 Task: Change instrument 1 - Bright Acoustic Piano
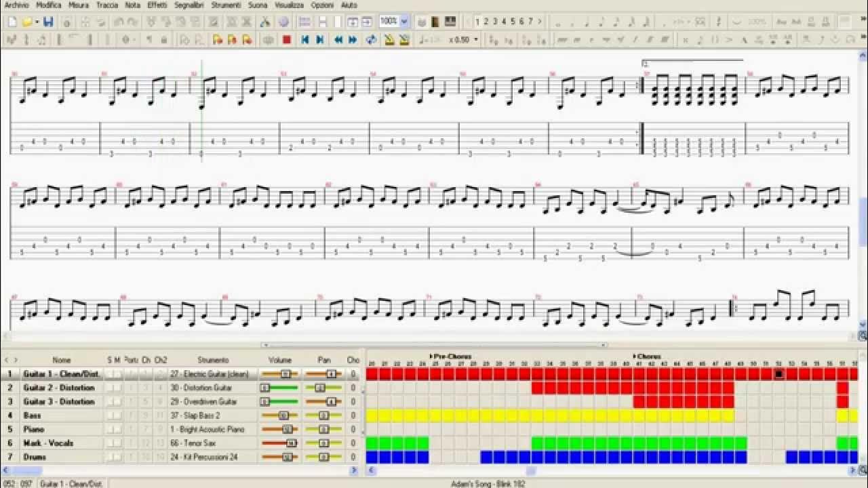[208, 429]
